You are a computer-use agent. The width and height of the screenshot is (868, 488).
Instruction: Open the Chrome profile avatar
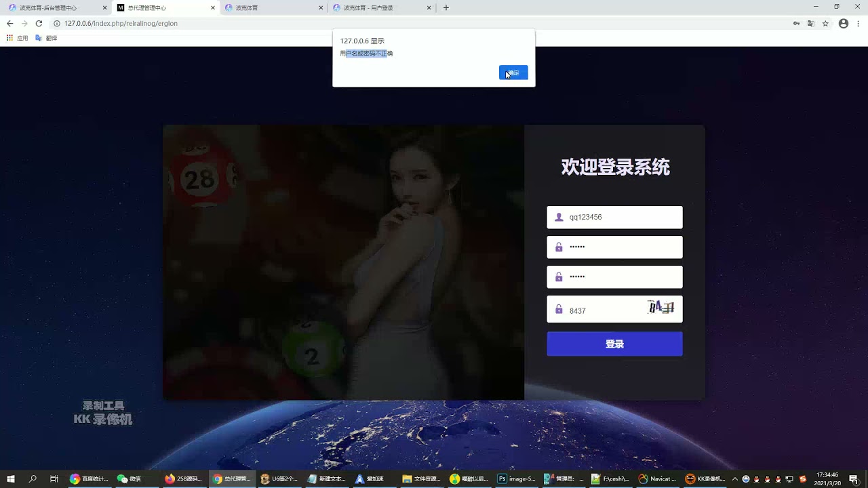pos(844,23)
